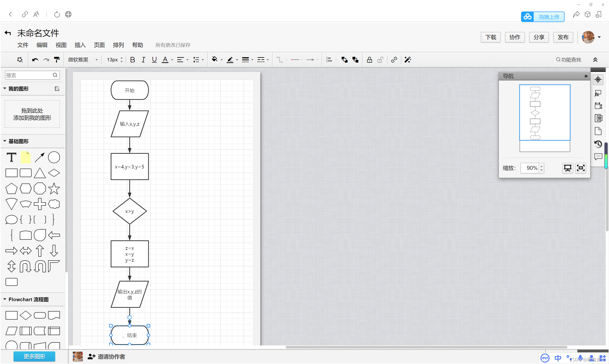Open the 视图 menu
The width and height of the screenshot is (609, 364).
pyautogui.click(x=61, y=45)
